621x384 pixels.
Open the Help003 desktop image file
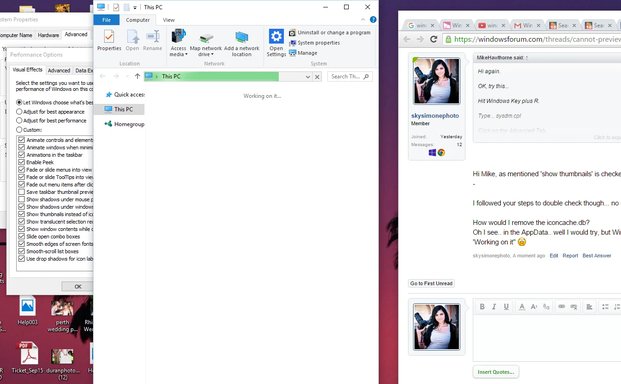[x=27, y=311]
